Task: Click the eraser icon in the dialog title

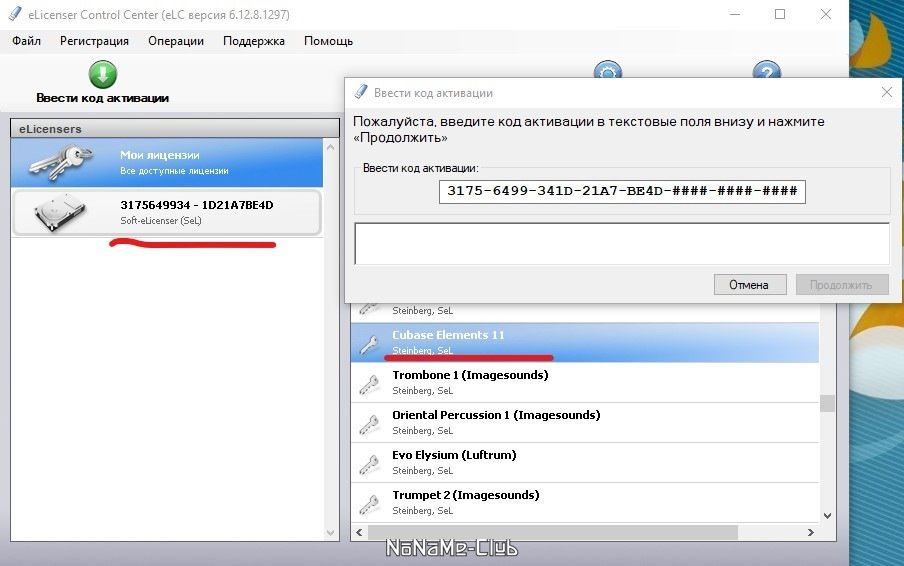Action: 361,92
